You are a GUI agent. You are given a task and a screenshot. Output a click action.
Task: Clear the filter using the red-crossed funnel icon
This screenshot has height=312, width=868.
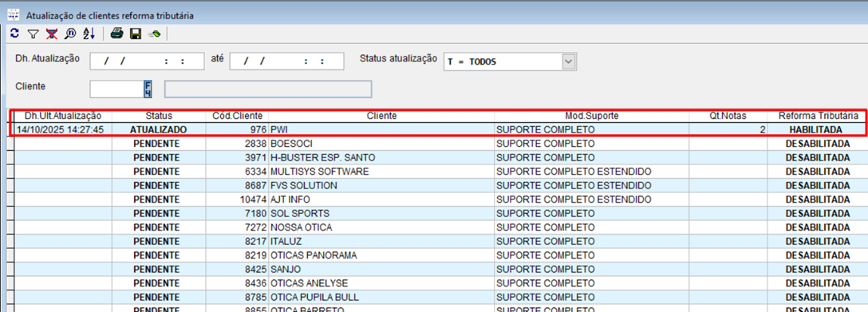(52, 34)
